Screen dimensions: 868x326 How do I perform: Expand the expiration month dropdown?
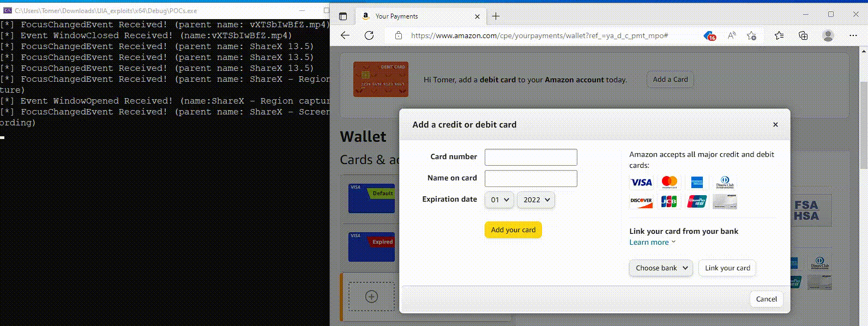(x=499, y=200)
